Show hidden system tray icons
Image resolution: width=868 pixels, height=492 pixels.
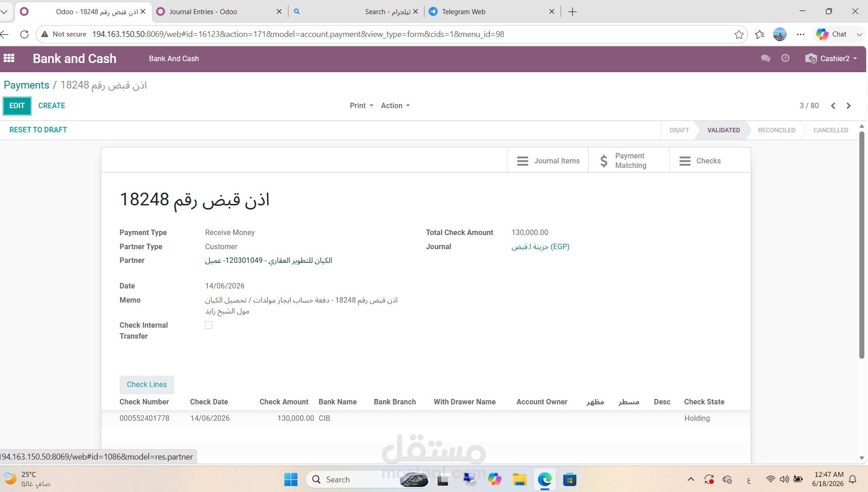point(690,479)
